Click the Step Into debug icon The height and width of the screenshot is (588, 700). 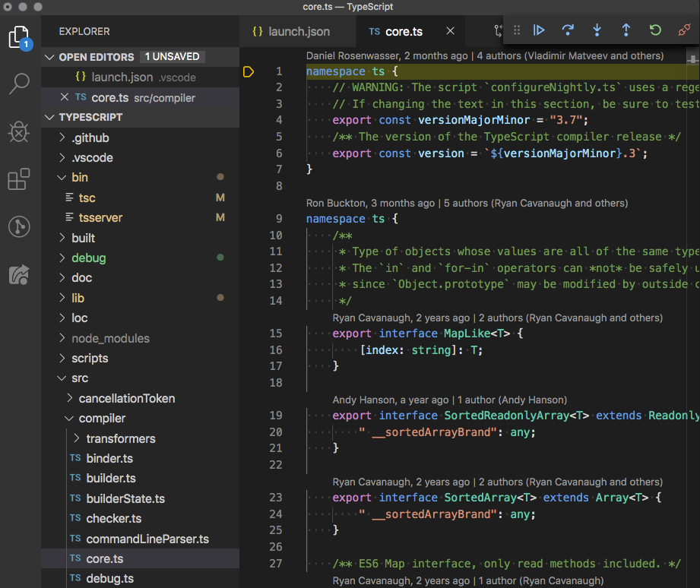[597, 30]
